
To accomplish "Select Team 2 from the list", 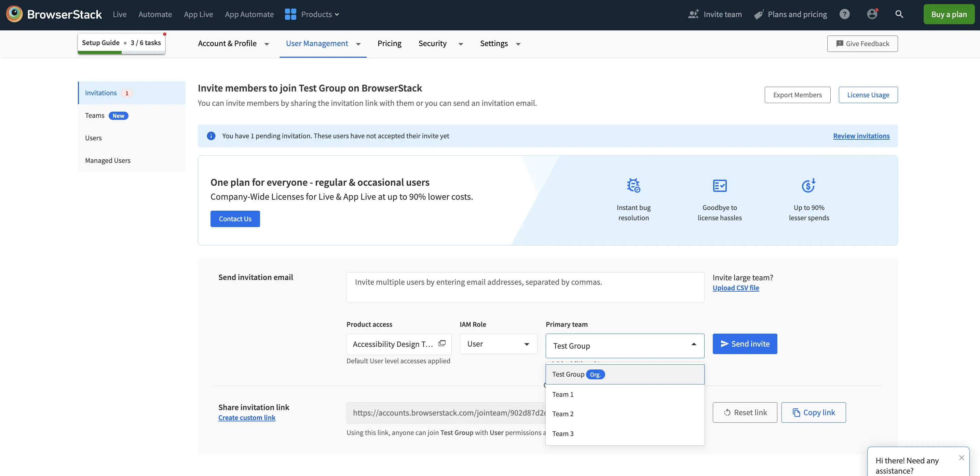I will (x=563, y=414).
